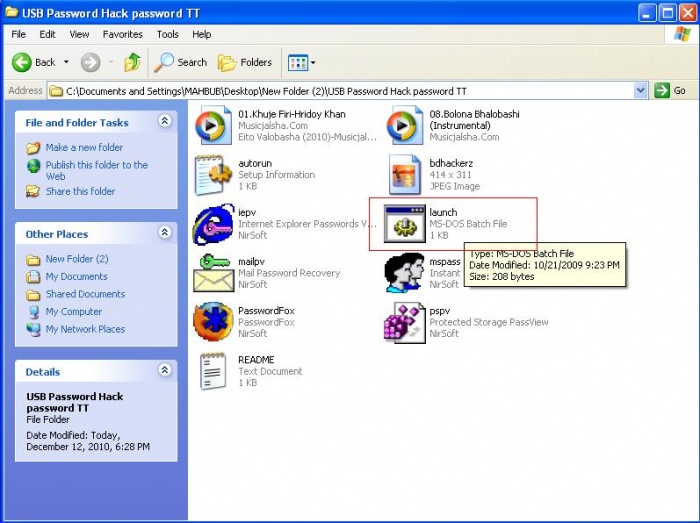Toggle the Folders pane button
Viewport: 700px width, 523px height.
click(x=245, y=62)
